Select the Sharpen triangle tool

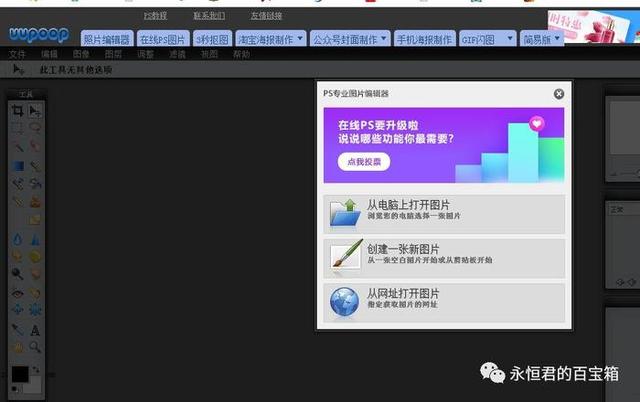point(35,239)
